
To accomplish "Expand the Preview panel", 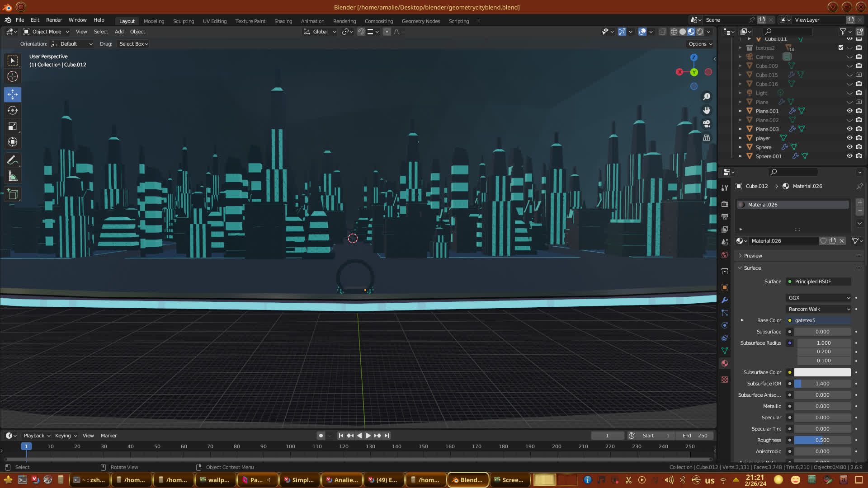I will pos(753,256).
